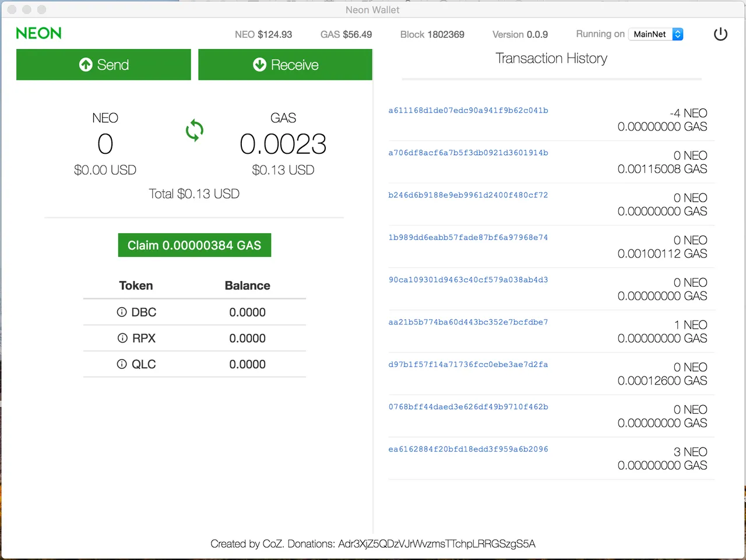Click the CoZ donation address text
This screenshot has width=746, height=560.
click(437, 544)
